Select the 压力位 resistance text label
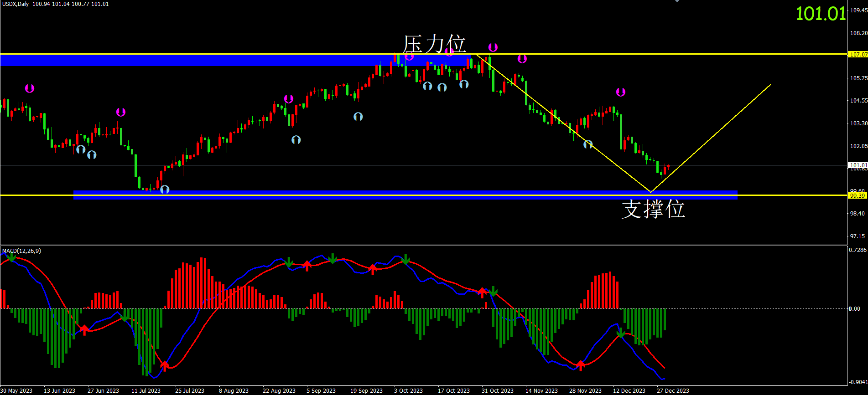Viewport: 868px width, 395px height. [x=434, y=45]
